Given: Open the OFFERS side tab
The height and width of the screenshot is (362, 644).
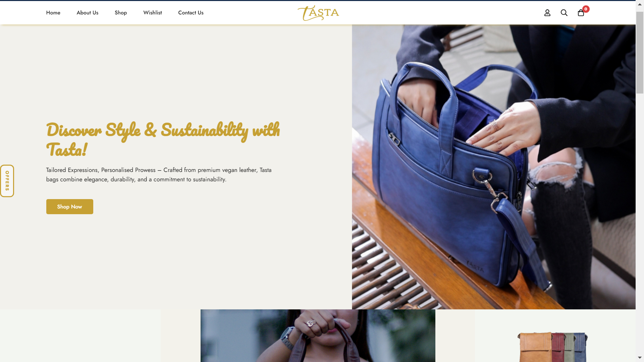Looking at the screenshot, I should click(7, 181).
